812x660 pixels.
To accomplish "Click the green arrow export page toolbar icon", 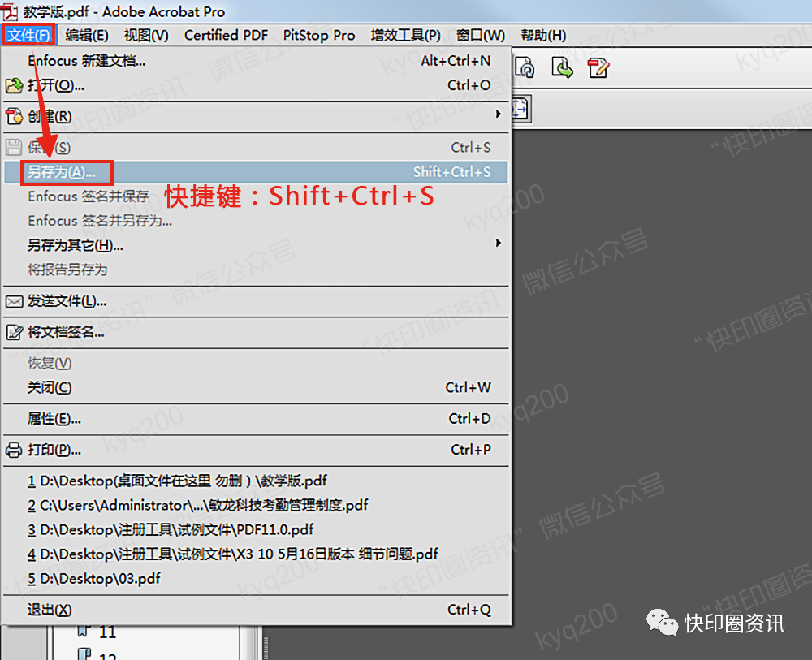I will click(562, 67).
